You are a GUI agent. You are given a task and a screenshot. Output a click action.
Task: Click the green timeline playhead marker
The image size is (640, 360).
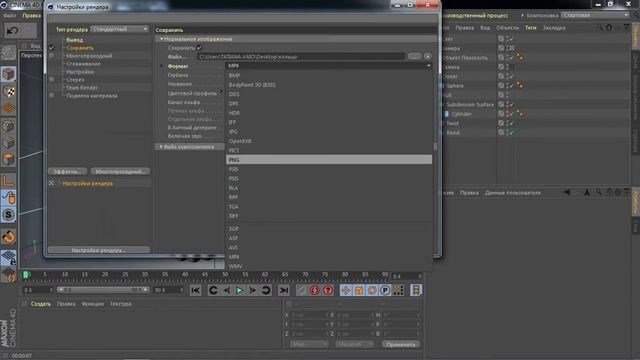tap(27, 275)
